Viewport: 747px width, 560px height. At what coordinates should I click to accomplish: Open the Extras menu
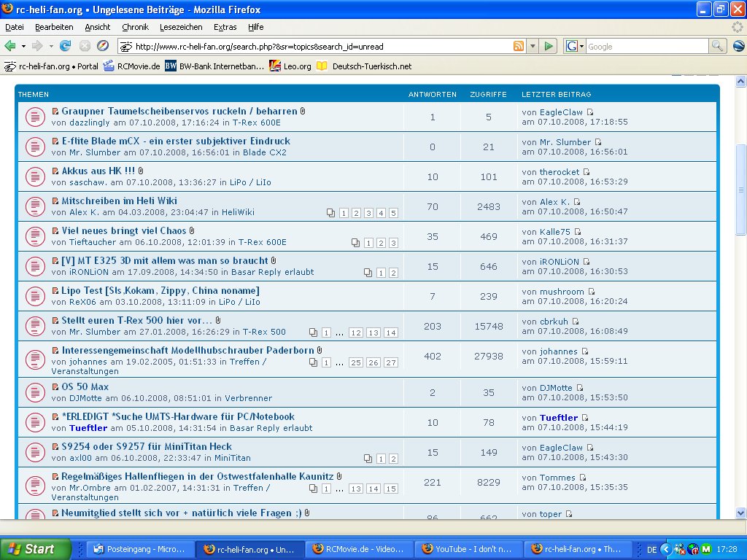(225, 27)
